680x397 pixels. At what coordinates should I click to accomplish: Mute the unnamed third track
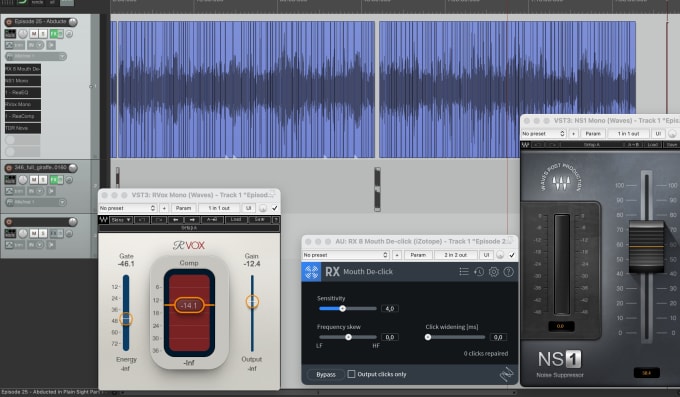tap(34, 233)
